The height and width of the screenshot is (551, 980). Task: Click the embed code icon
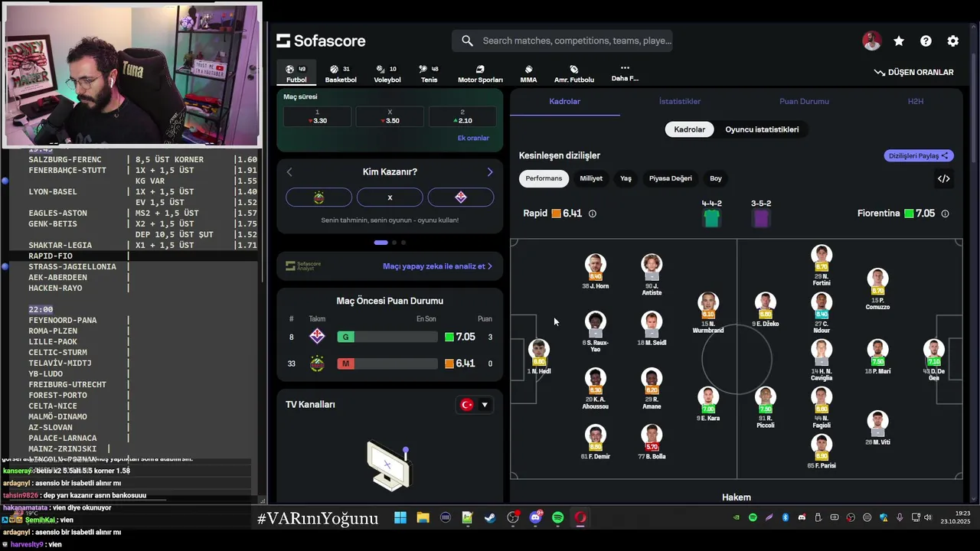click(944, 179)
